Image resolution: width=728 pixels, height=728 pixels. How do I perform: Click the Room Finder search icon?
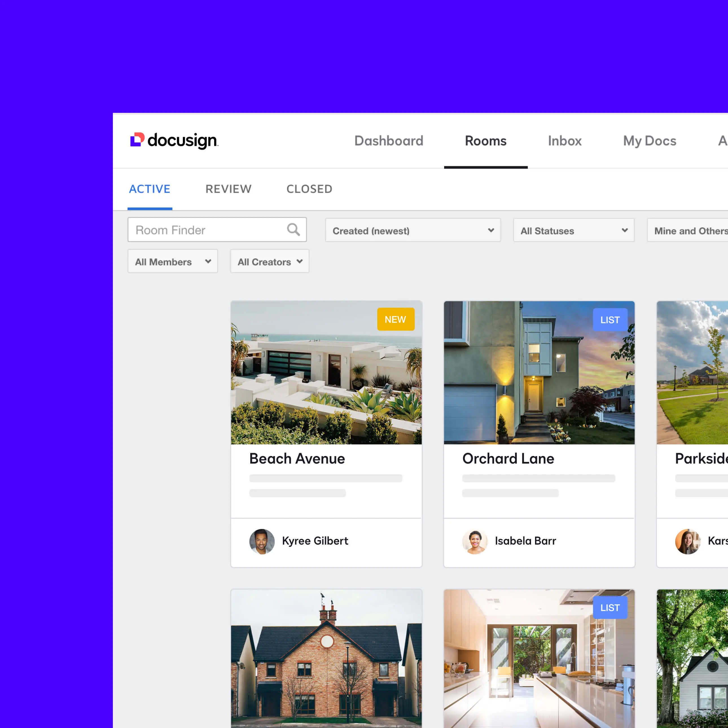(293, 230)
